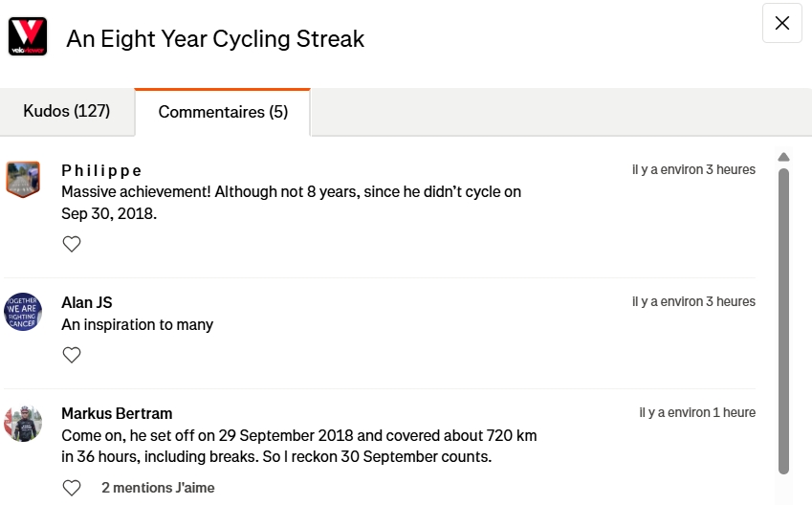
Task: Open Markus Bertram's profile avatar
Action: coord(23,423)
